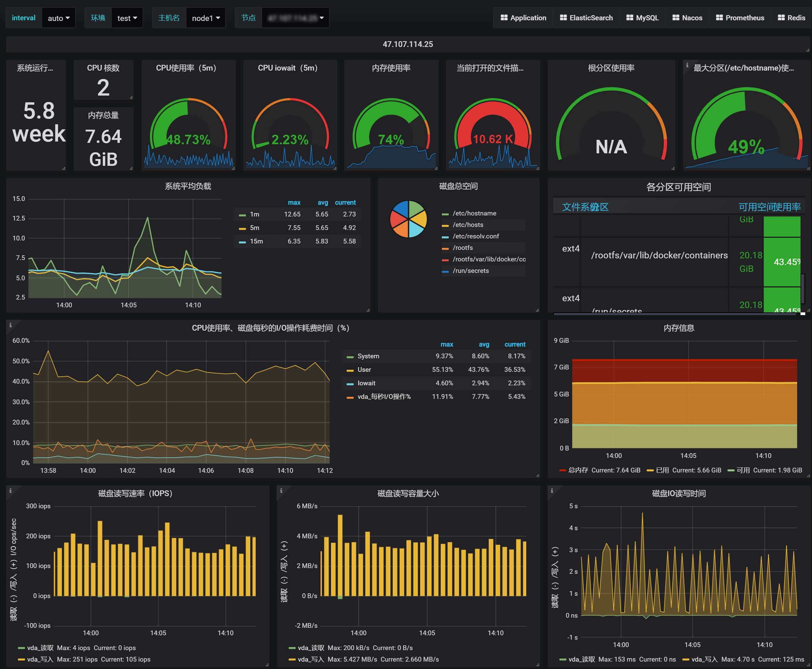Open 内存信息 panel title menu

click(x=679, y=328)
